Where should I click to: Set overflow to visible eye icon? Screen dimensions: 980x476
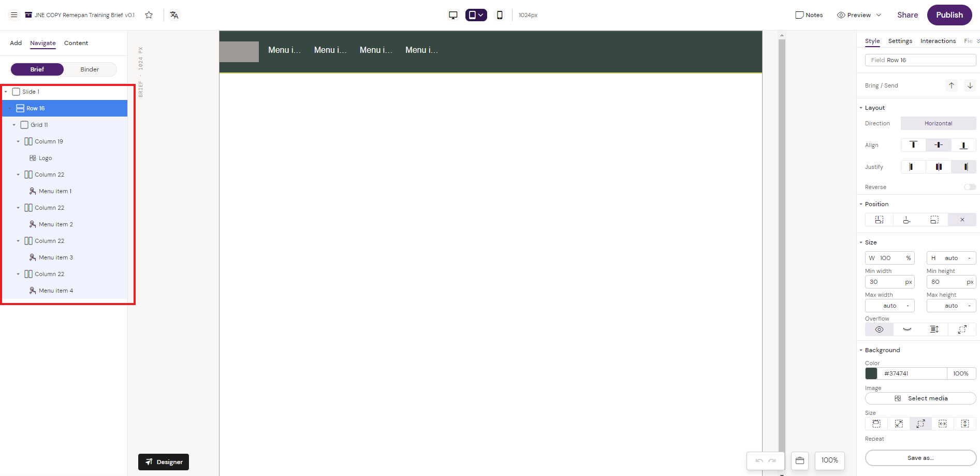point(879,329)
